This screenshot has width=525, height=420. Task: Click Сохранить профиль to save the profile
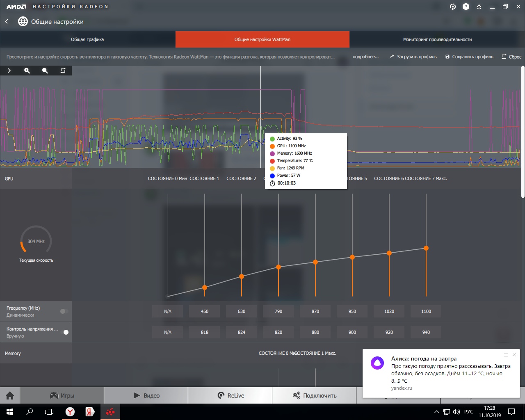469,57
